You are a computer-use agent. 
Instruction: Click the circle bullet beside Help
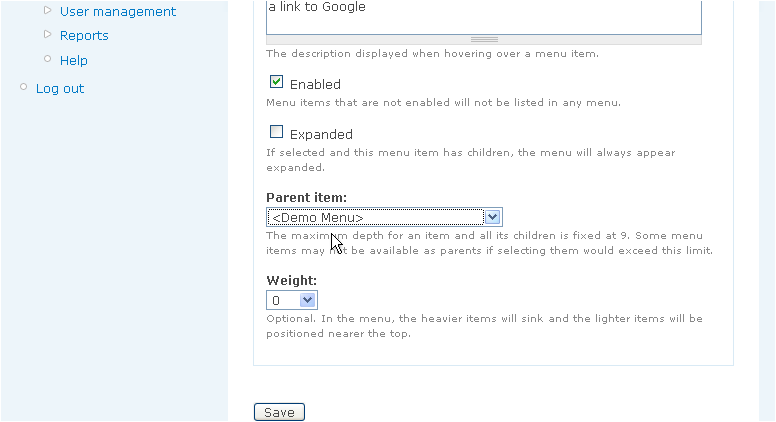click(x=48, y=58)
